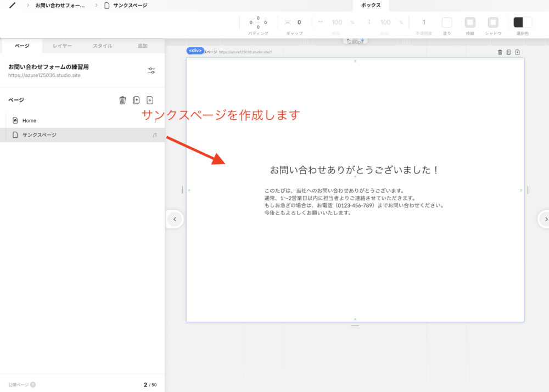Screen dimensions: 549x392
Task: Duplicate page using left panel copy icon
Action: pos(136,100)
